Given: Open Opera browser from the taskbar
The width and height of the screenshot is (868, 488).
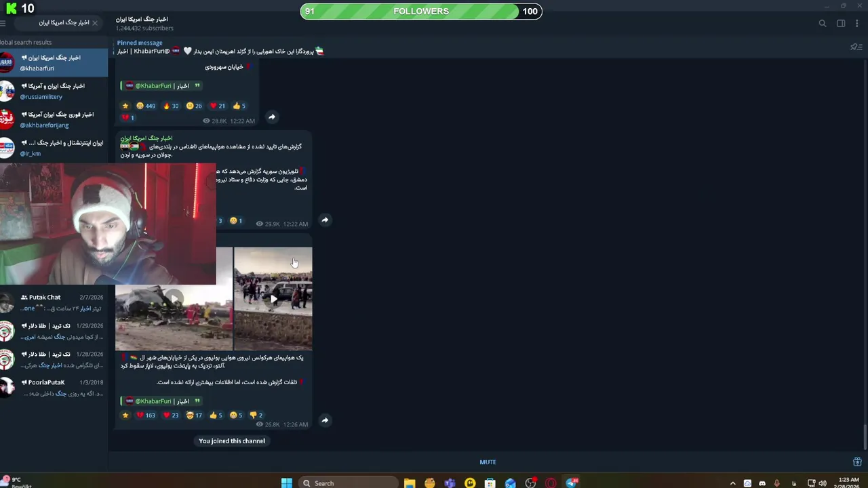Looking at the screenshot, I should tap(551, 483).
